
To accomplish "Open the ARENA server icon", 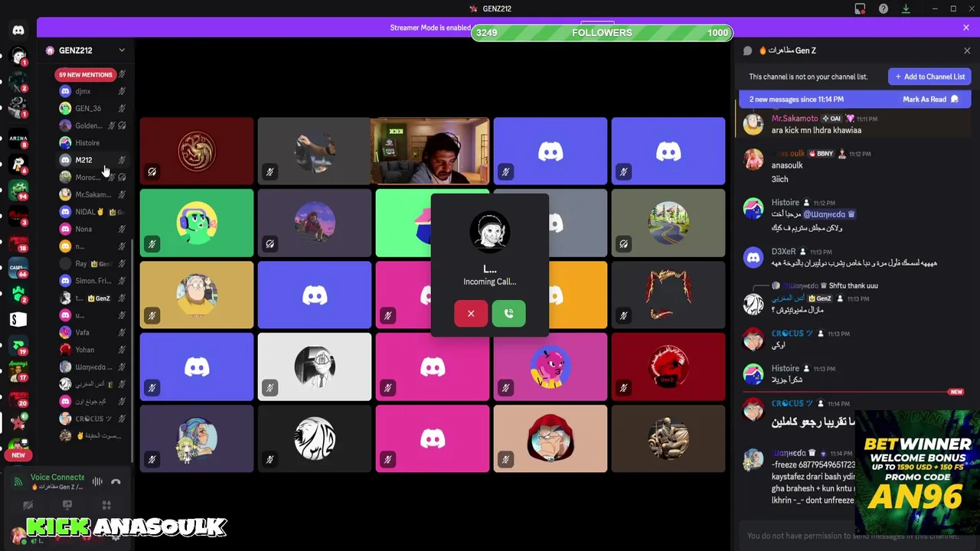I will [18, 139].
